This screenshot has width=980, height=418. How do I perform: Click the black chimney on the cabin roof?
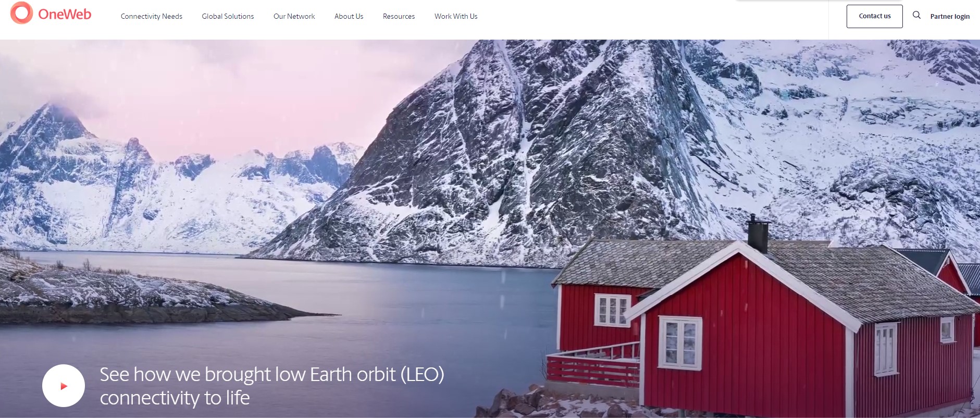point(758,234)
